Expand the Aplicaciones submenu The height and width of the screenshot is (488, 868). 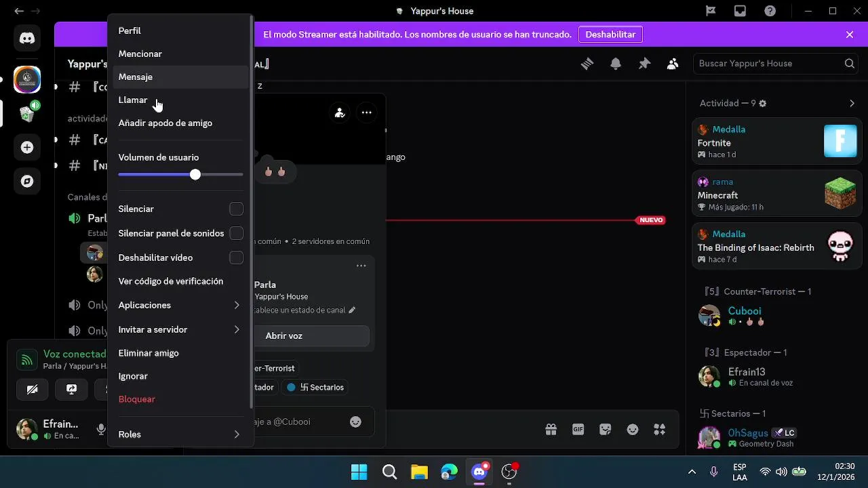click(x=180, y=305)
